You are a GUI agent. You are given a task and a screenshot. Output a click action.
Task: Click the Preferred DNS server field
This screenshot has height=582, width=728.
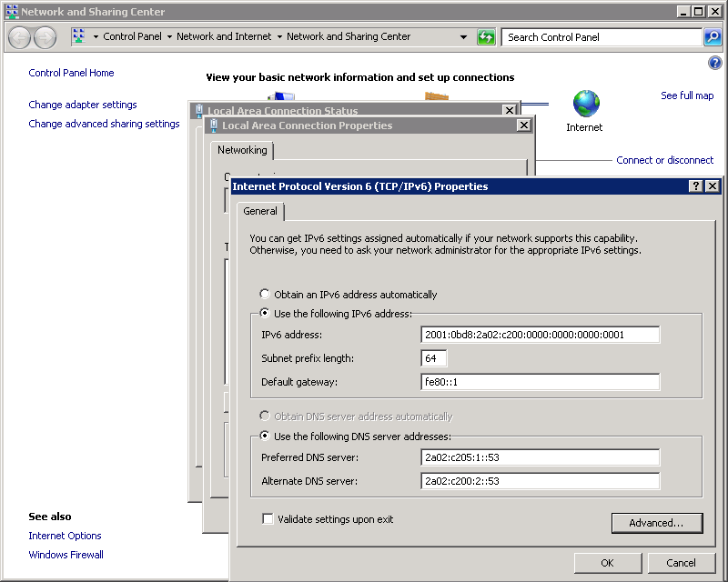[x=541, y=457]
